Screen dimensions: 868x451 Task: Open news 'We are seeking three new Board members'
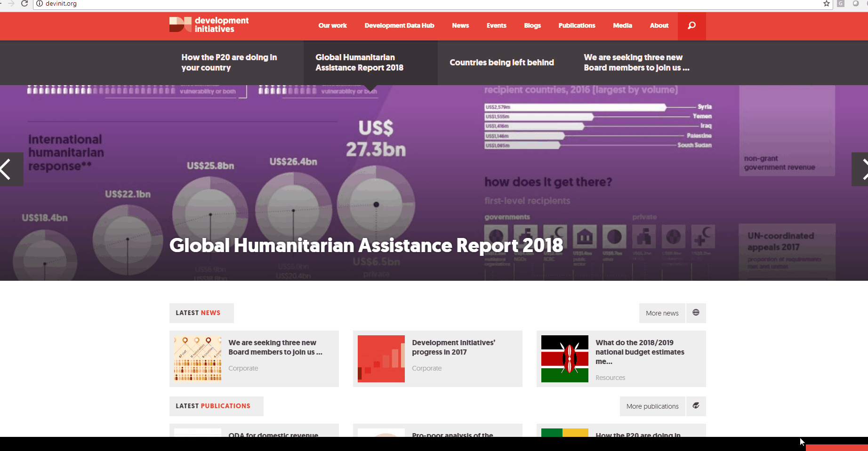tap(275, 347)
